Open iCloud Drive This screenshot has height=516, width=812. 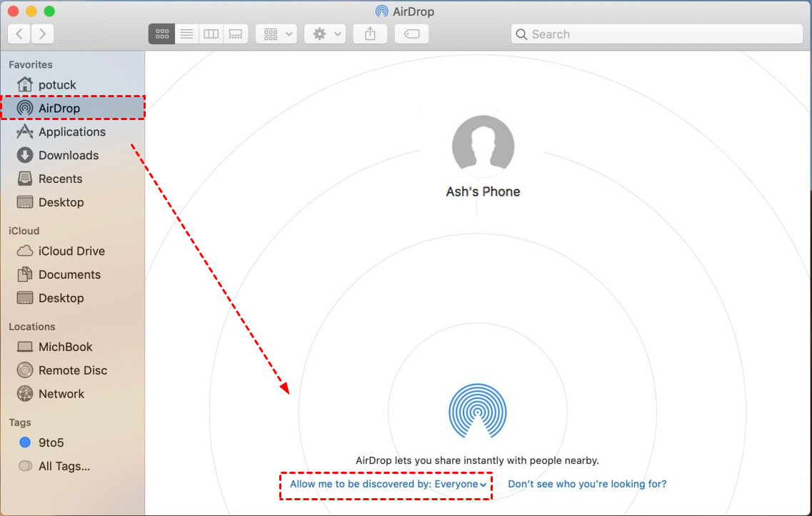(x=73, y=251)
